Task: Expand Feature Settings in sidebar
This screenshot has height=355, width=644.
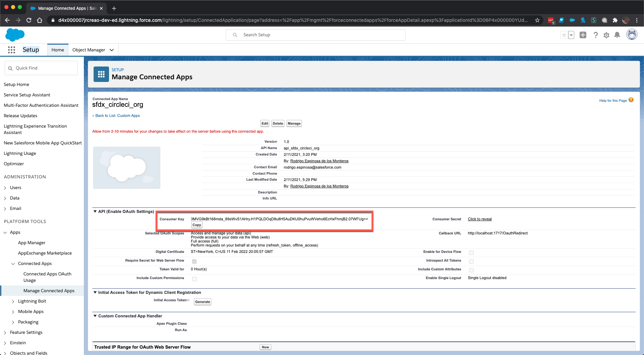Action: click(x=5, y=332)
